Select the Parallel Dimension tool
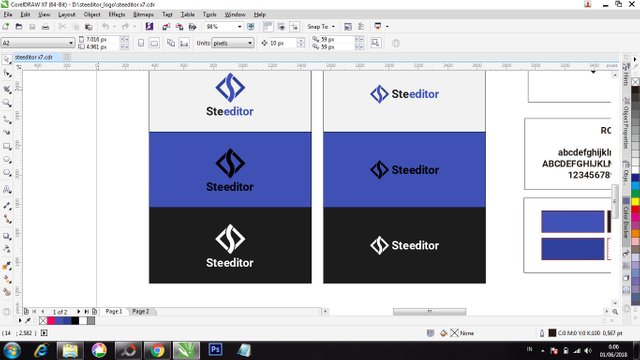The width and height of the screenshot is (640, 360). click(x=7, y=206)
